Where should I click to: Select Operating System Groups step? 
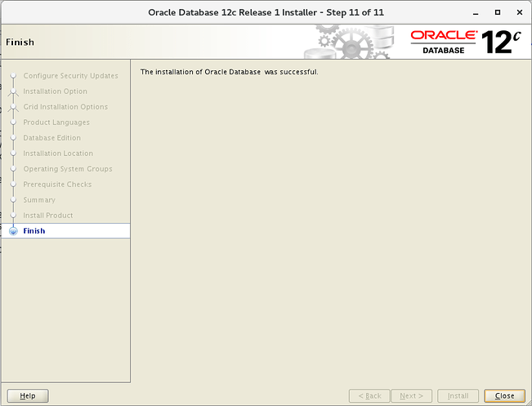coord(68,169)
